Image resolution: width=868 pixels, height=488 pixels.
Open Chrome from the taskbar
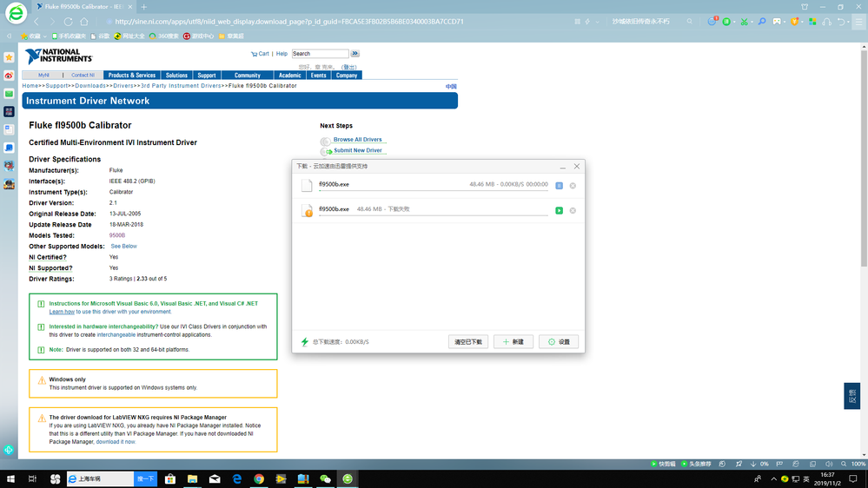[259, 479]
